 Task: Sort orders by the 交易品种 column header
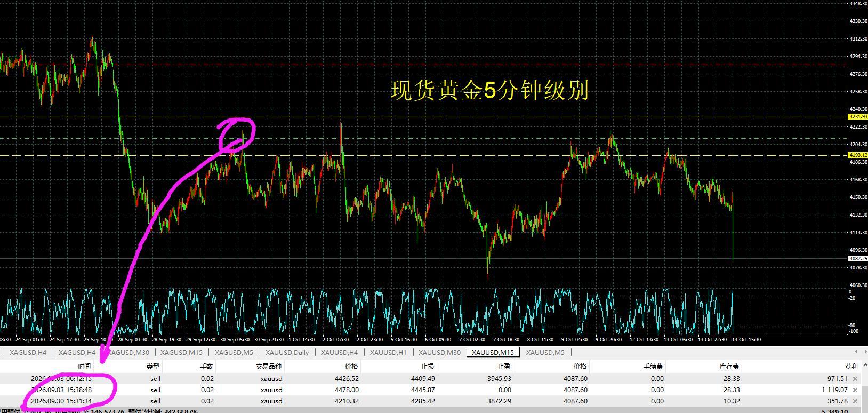[x=269, y=367]
